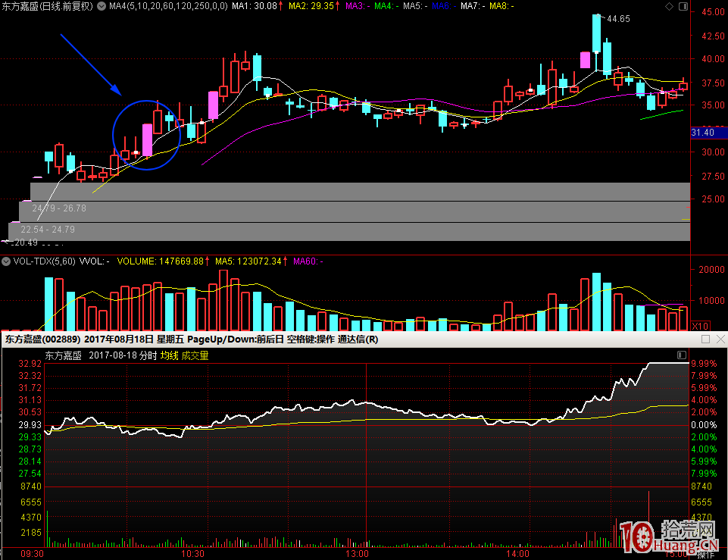Viewport: 728px width, 560px height.
Task: Close the intraday popup window
Action: [719, 339]
